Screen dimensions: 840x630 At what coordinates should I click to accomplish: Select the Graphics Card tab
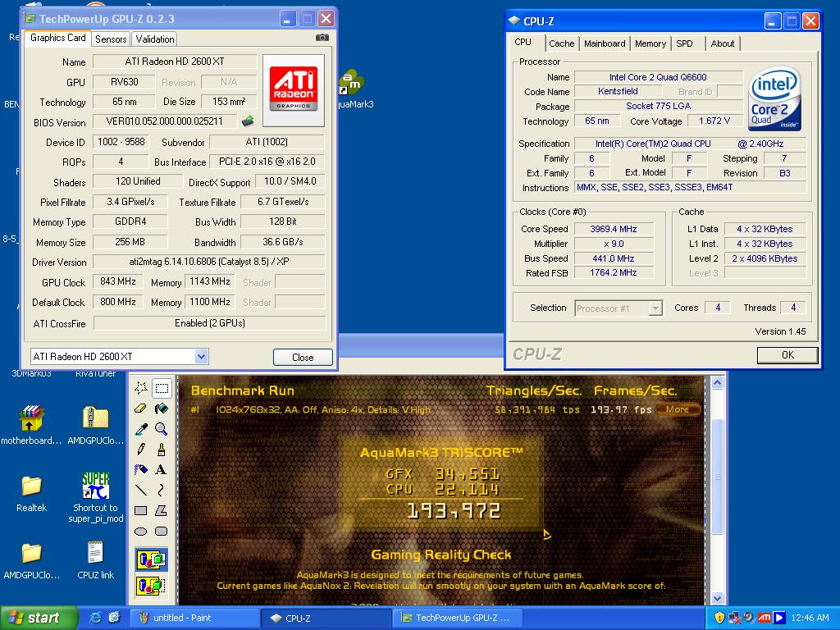point(58,38)
